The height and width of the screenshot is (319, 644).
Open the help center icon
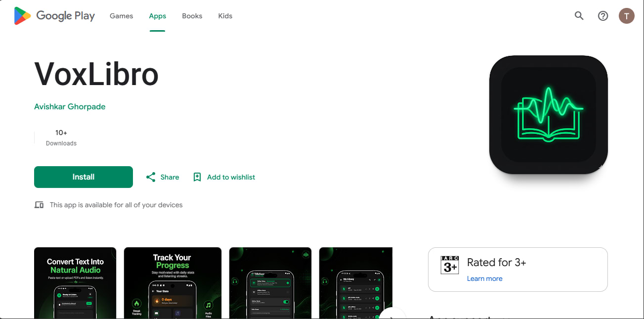(603, 16)
